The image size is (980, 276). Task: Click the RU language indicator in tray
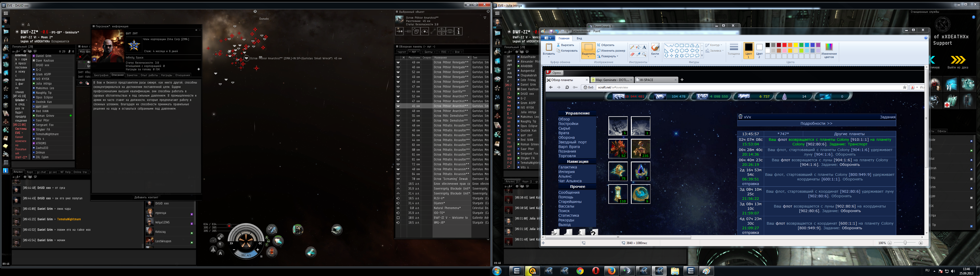[x=927, y=270]
